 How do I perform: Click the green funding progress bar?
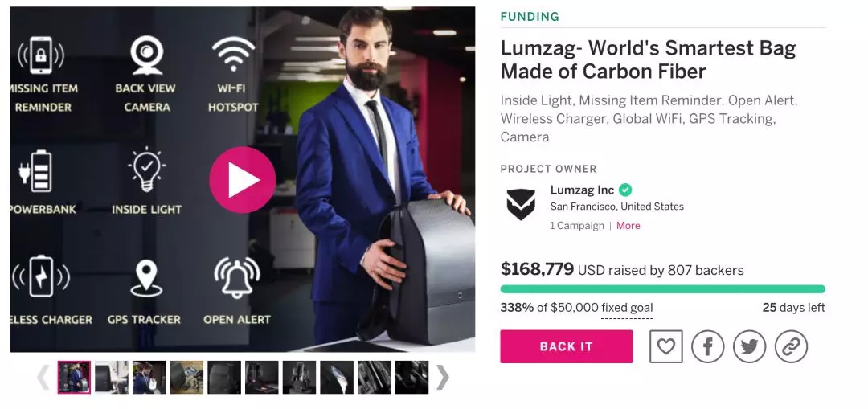662,289
